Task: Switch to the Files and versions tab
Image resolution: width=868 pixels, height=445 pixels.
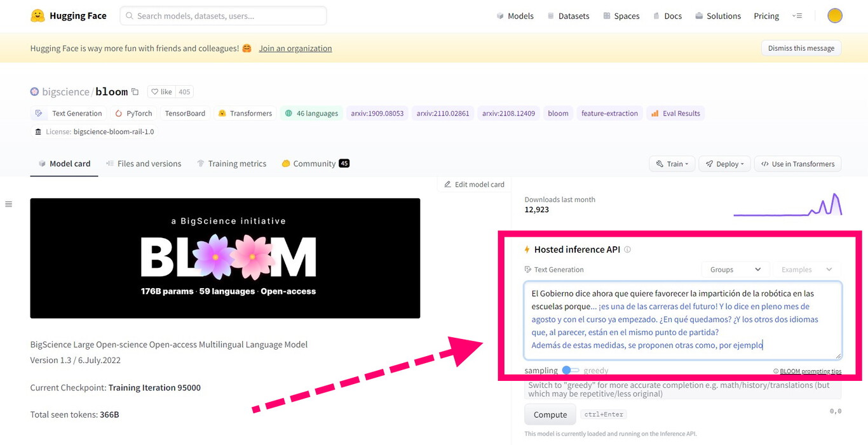Action: click(144, 163)
